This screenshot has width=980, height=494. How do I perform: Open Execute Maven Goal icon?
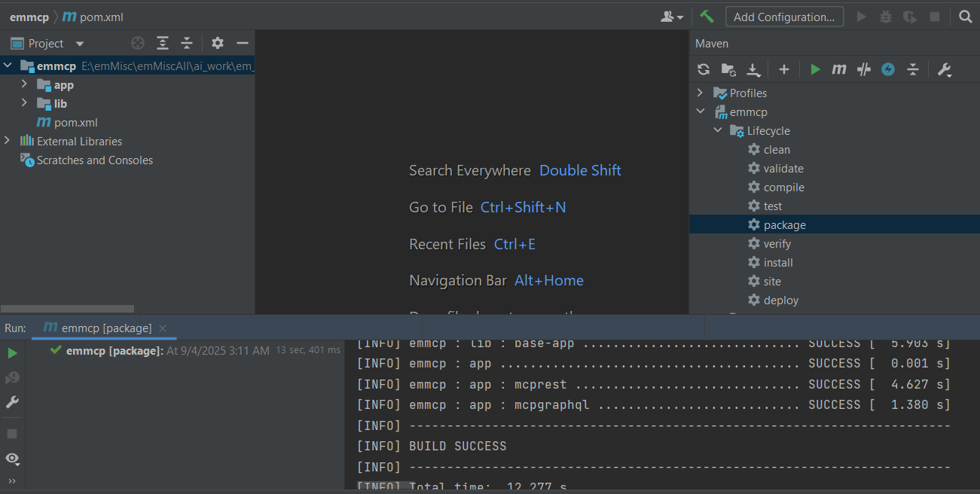[x=839, y=69]
